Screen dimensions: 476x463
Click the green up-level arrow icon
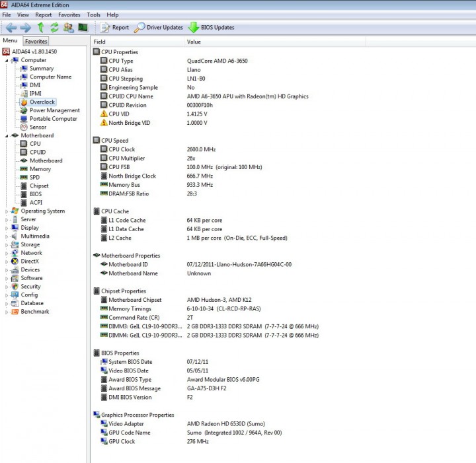[x=40, y=28]
